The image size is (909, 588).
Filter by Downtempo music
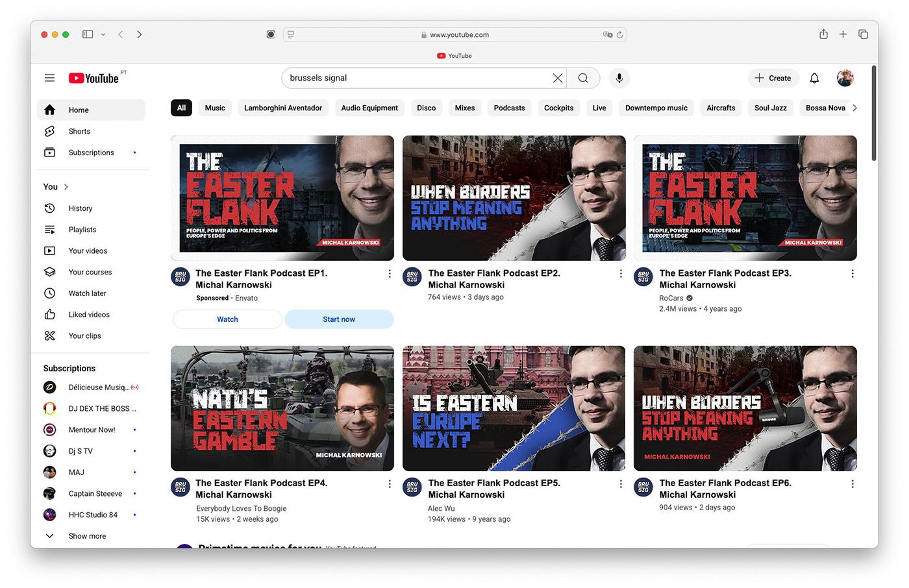pos(656,108)
